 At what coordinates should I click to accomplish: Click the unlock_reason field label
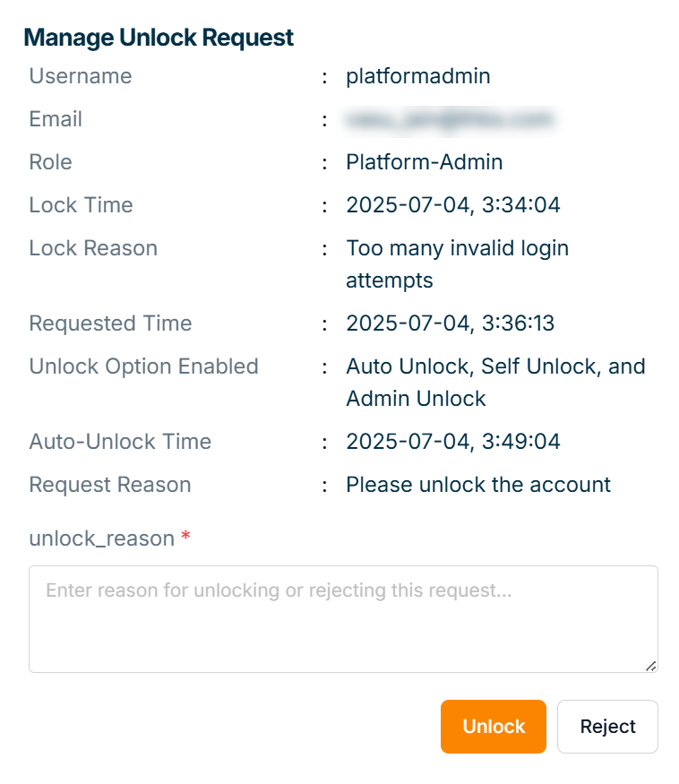(101, 538)
